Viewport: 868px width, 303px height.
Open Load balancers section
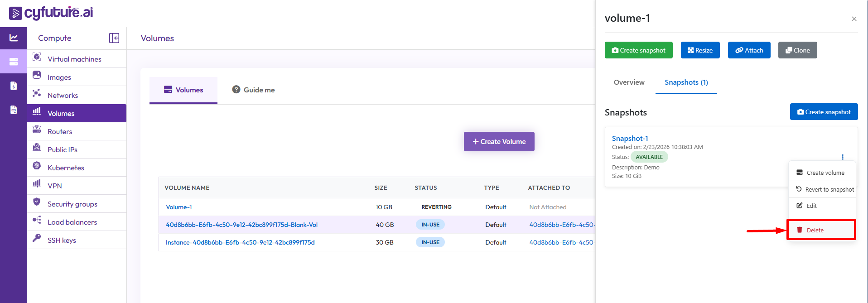tap(72, 222)
